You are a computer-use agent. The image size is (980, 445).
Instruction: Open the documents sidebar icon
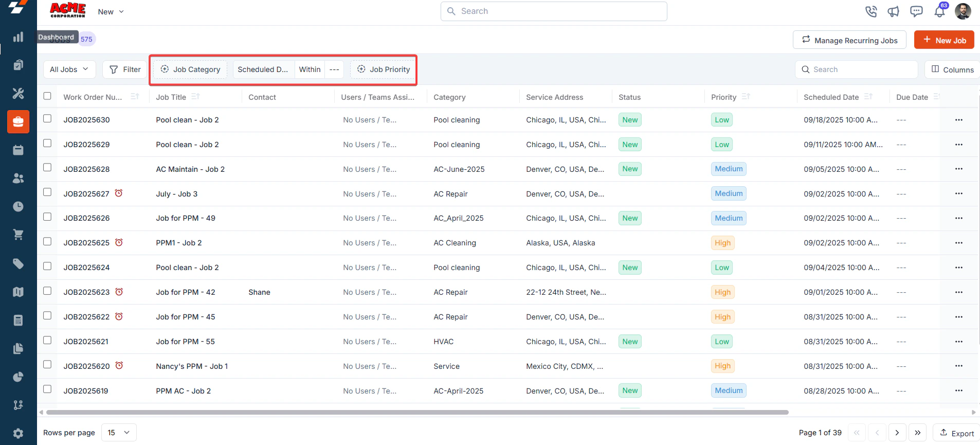(18, 348)
